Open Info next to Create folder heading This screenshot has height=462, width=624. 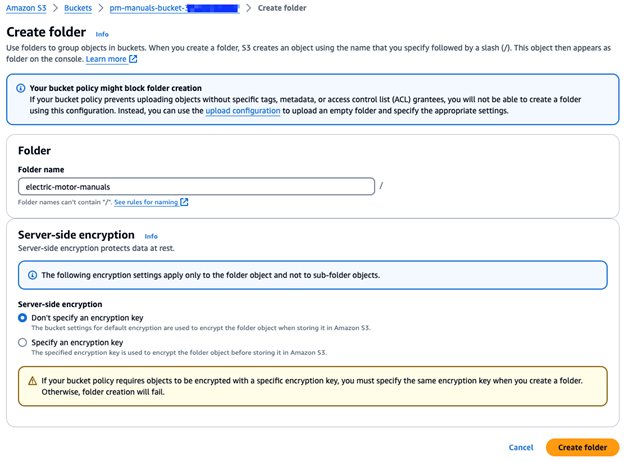pos(102,34)
